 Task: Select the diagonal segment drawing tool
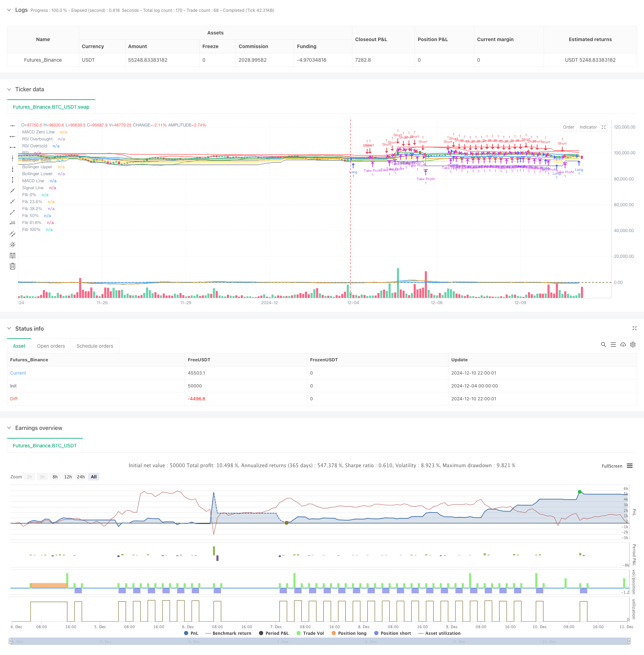click(13, 212)
